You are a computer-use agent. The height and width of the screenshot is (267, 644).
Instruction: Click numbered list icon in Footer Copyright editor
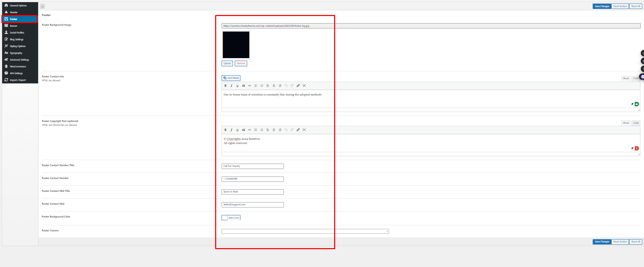pos(262,130)
